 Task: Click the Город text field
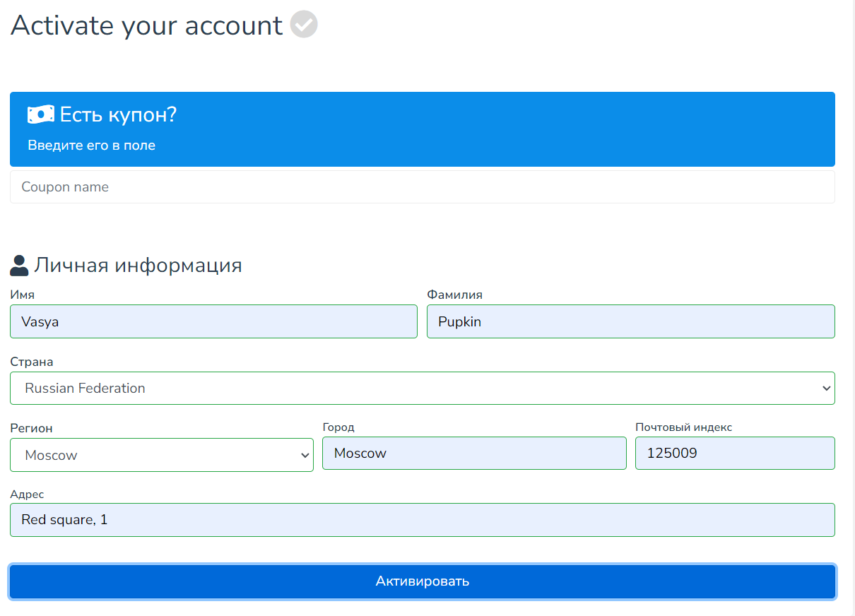473,454
